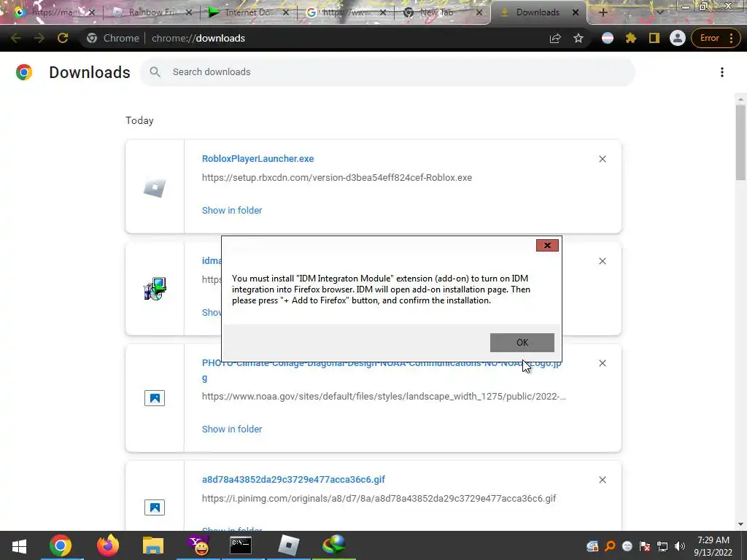Close the Downloads tab
Image resolution: width=747 pixels, height=560 pixels.
(x=576, y=12)
